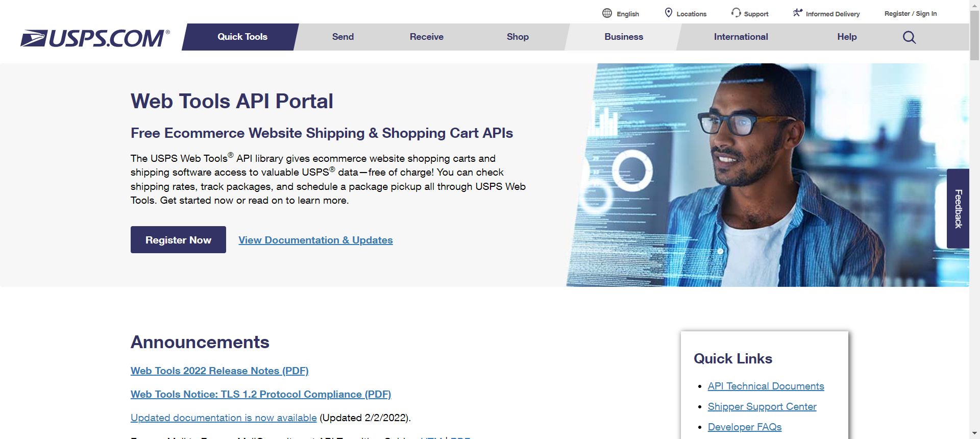Image resolution: width=980 pixels, height=439 pixels.
Task: Open the Receive menu
Action: pyautogui.click(x=427, y=37)
